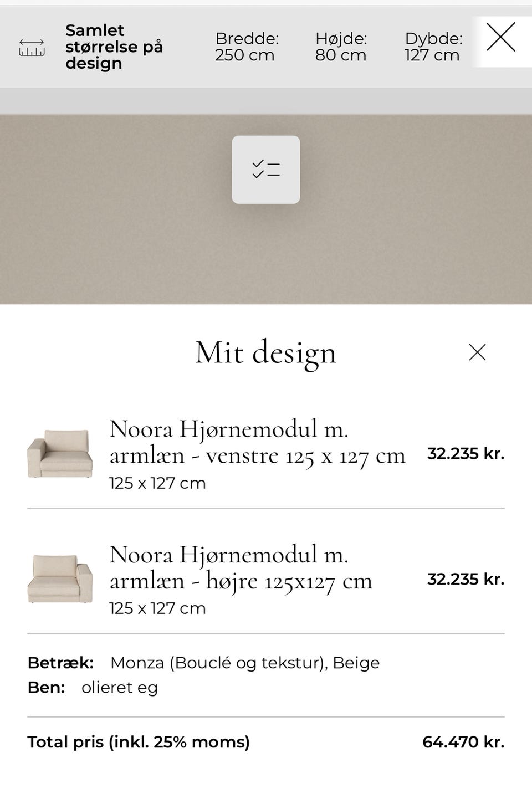Screen dimensions: 532x809
Task: Click the Mit design heading
Action: point(265,352)
